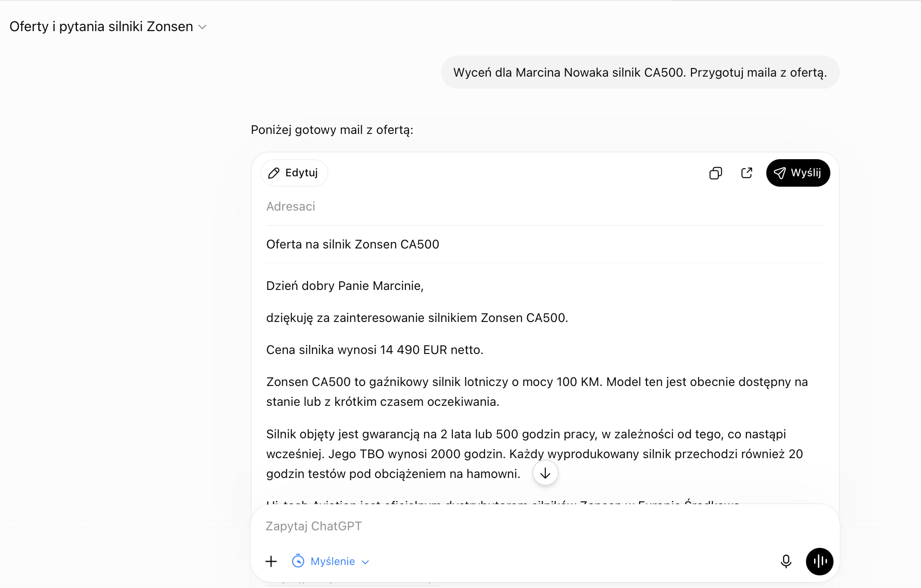921x588 pixels.
Task: Open the conversation title dropdown chevron
Action: (203, 27)
